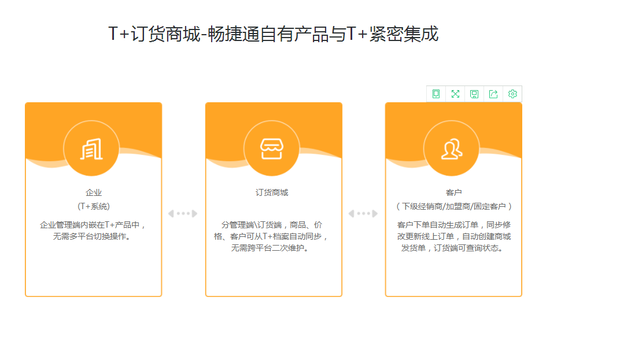
Task: Click the (T+系统) subtitle text
Action: pos(94,206)
